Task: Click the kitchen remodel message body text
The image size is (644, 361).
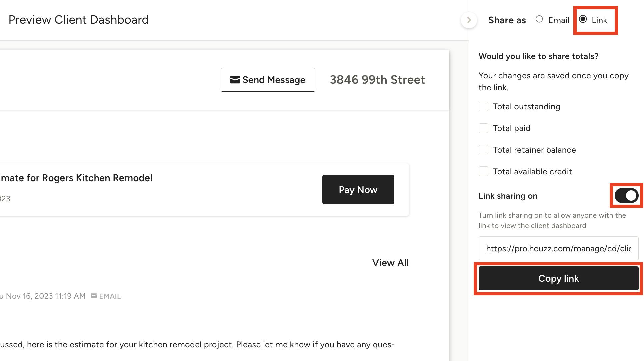Action: point(197,345)
